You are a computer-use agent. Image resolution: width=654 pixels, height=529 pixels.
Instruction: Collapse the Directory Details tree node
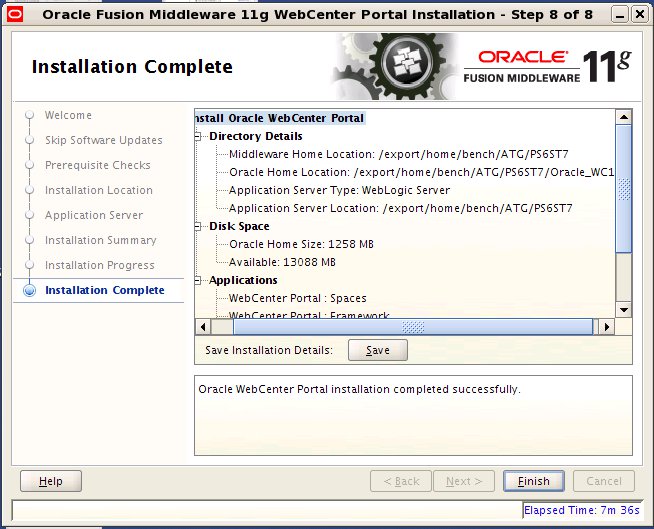tap(198, 136)
